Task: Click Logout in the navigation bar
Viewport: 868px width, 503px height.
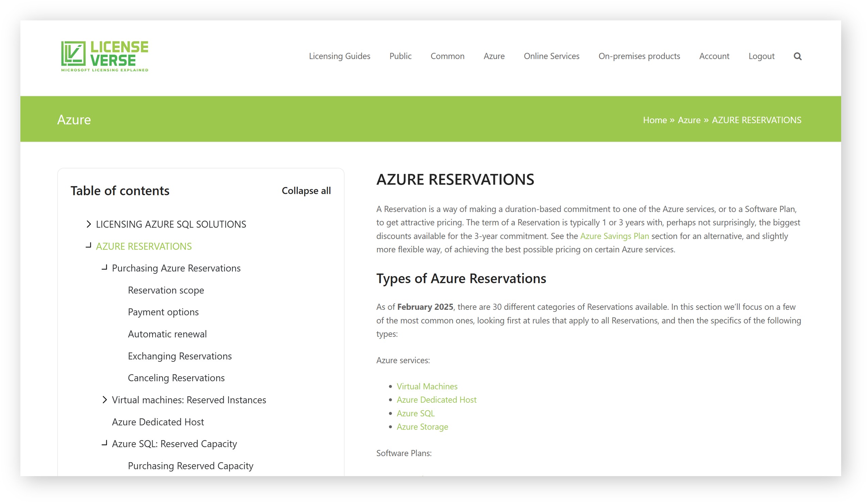Action: (x=761, y=56)
